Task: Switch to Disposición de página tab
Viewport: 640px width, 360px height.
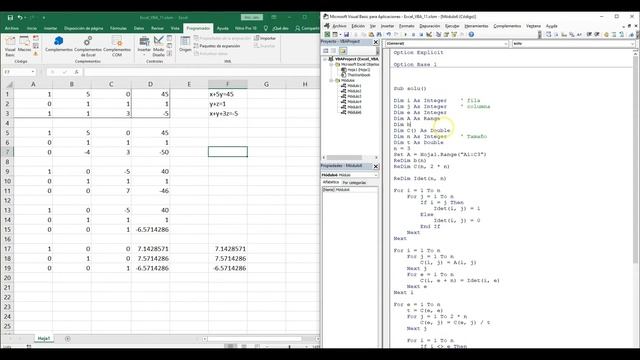Action: (x=83, y=28)
